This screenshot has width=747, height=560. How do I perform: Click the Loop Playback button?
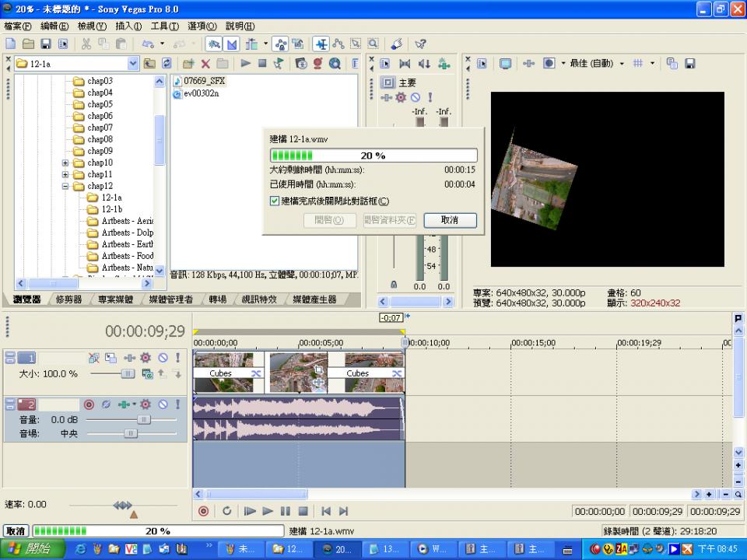click(226, 511)
